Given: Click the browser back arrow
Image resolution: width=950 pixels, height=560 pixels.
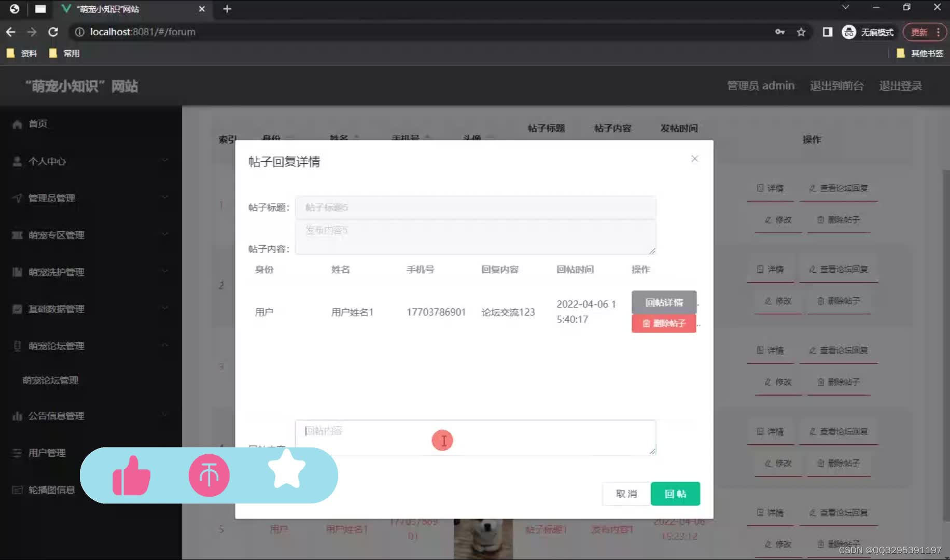Looking at the screenshot, I should pyautogui.click(x=11, y=32).
